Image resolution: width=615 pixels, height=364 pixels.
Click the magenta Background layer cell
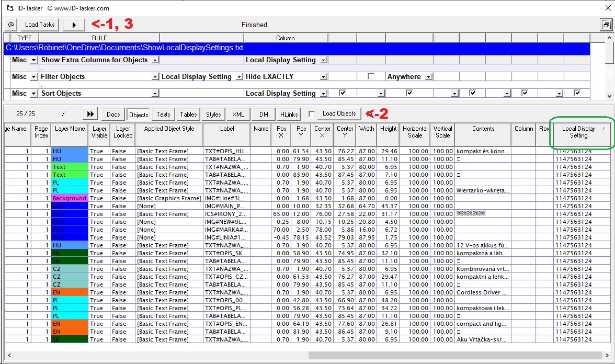tap(70, 198)
